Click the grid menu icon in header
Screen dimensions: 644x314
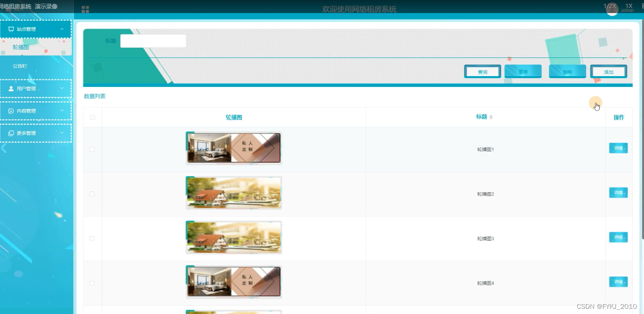(85, 9)
